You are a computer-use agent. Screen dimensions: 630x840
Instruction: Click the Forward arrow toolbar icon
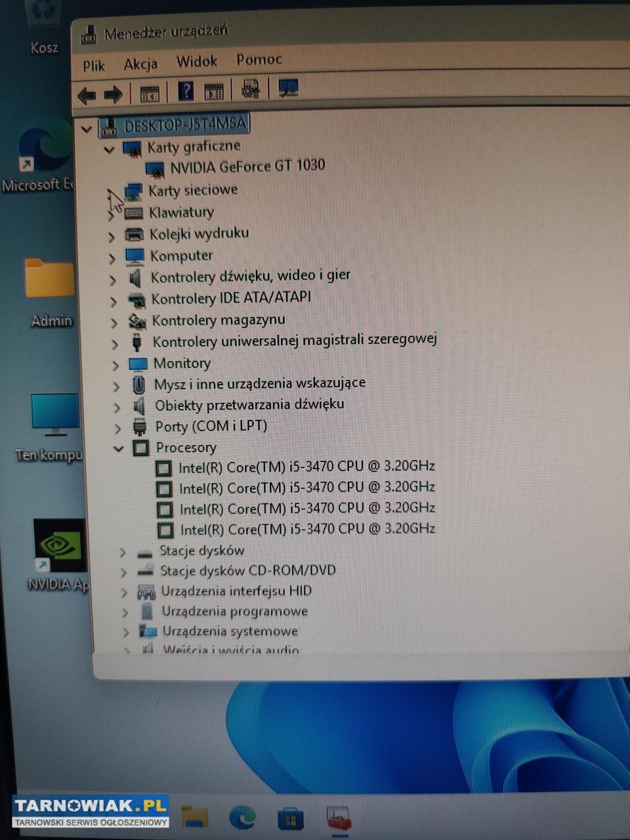pyautogui.click(x=113, y=95)
